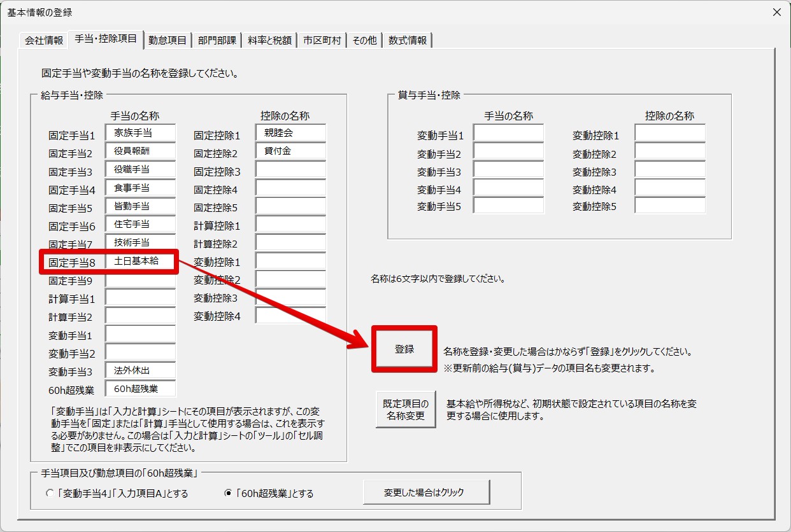Image resolution: width=791 pixels, height=532 pixels.
Task: Click the 固定手当2 field containing 役員報酬
Action: [x=141, y=151]
